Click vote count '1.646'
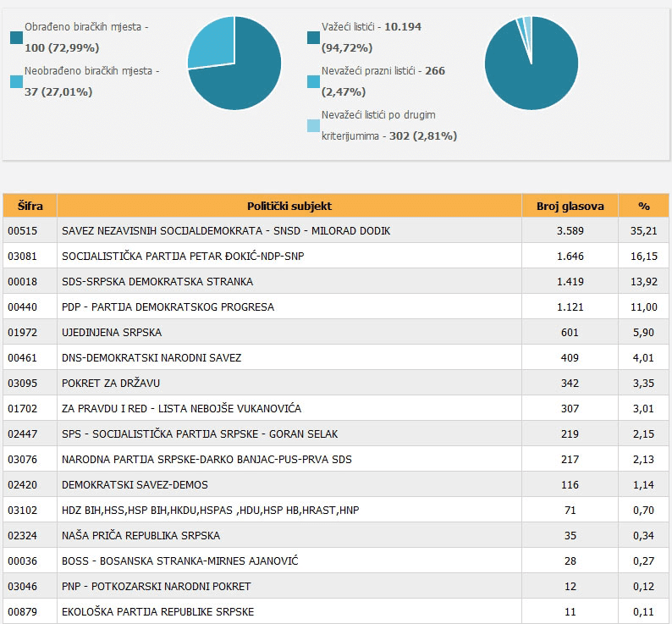 [x=570, y=256]
